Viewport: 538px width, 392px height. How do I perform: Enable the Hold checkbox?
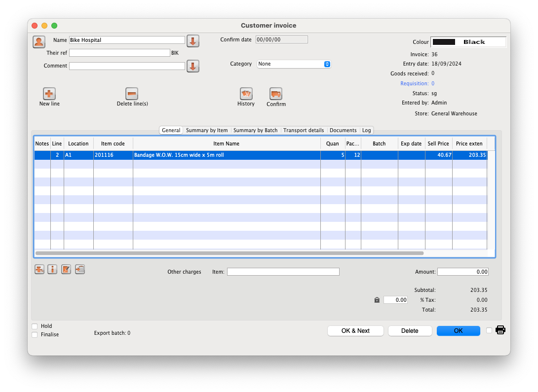35,326
